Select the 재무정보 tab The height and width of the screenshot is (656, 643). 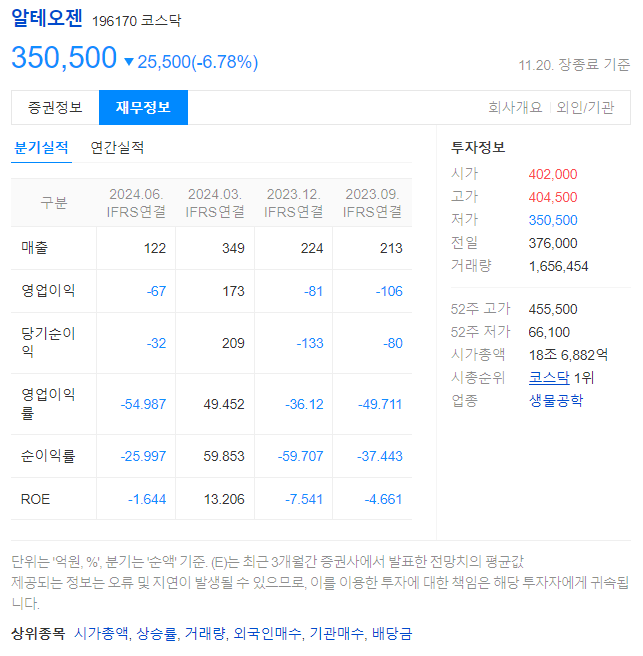(143, 108)
